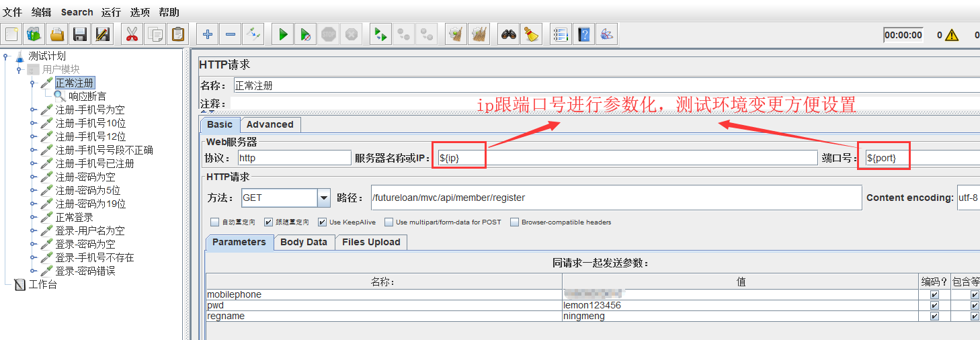Switch to the Body Data tab

pos(304,242)
